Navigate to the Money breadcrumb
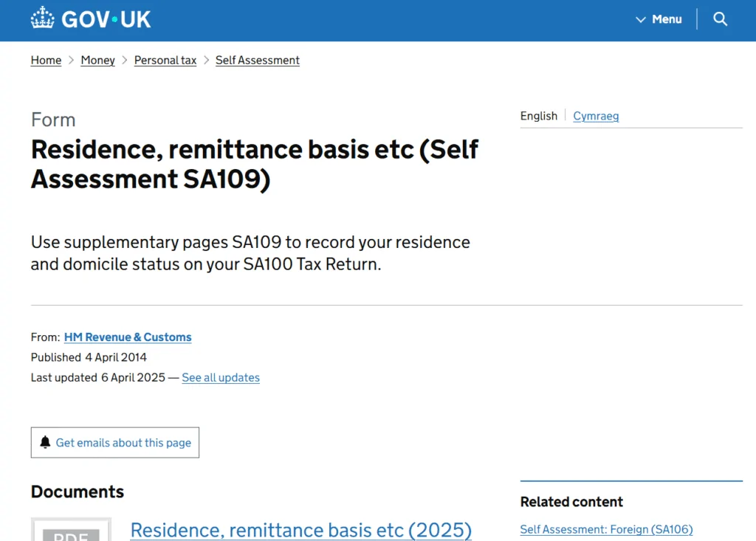The width and height of the screenshot is (756, 541). coord(97,61)
